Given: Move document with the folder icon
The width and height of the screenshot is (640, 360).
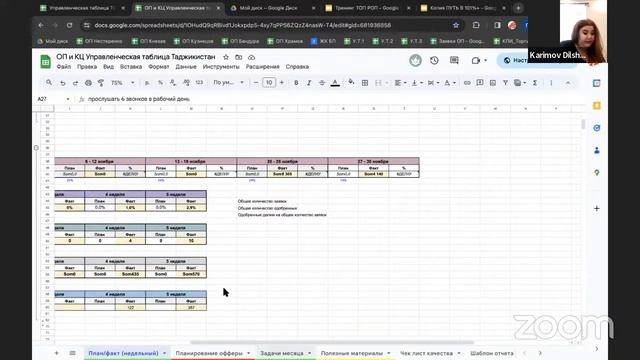Looking at the screenshot, I should [x=239, y=57].
